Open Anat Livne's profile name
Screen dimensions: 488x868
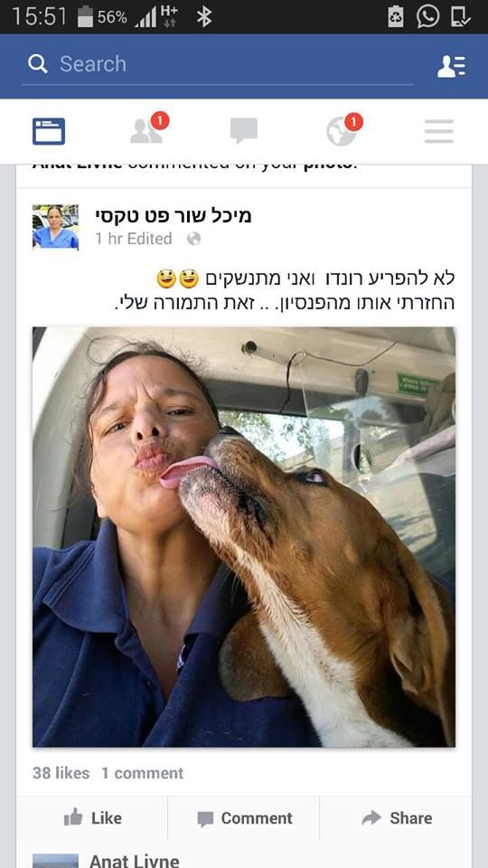click(135, 860)
